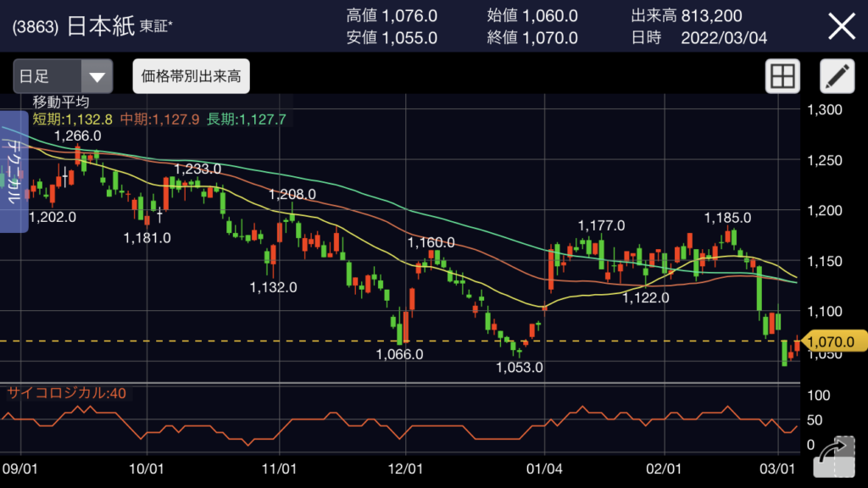The width and height of the screenshot is (868, 488).
Task: Click the 高値 1,076.0 value
Action: tap(392, 15)
